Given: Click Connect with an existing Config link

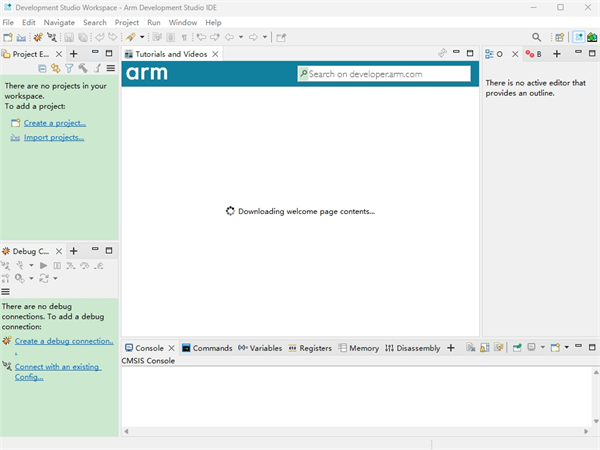Looking at the screenshot, I should click(x=58, y=372).
